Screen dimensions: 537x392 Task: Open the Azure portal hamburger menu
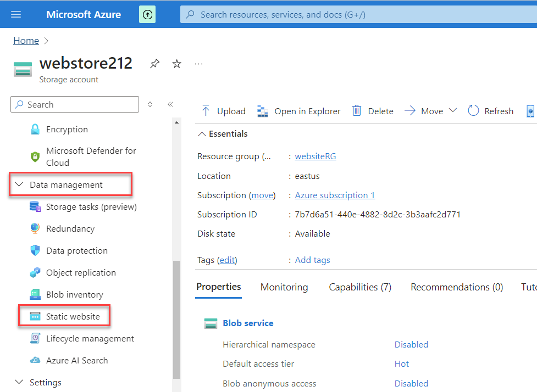16,14
